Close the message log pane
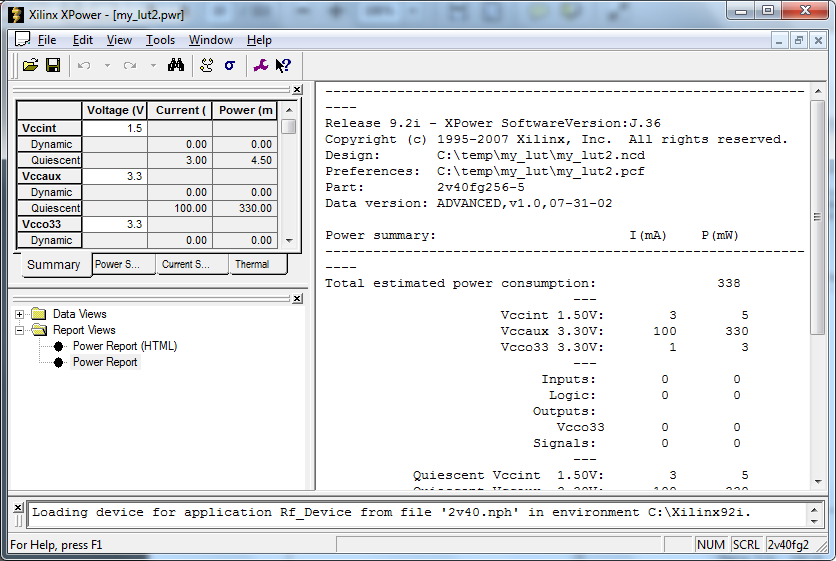 coord(18,507)
